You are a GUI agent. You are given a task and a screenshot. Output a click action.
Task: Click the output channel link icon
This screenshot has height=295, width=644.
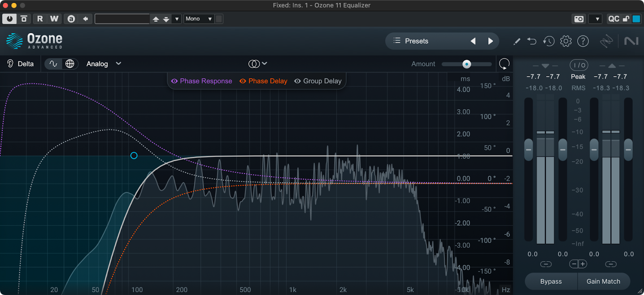[611, 264]
